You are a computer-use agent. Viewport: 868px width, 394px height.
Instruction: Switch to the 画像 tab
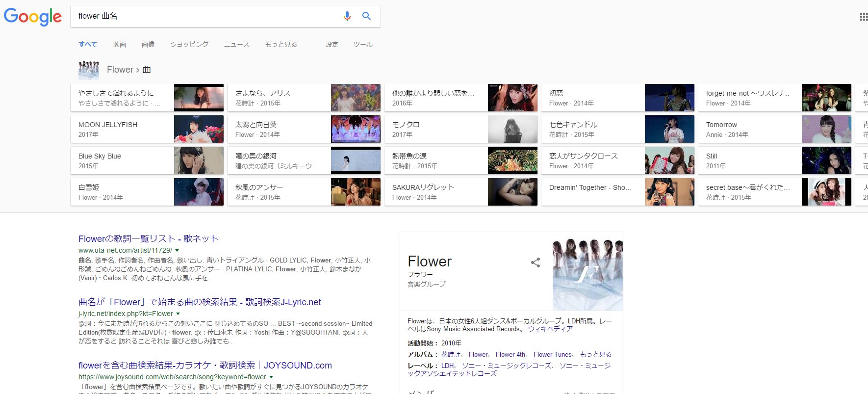[x=148, y=44]
